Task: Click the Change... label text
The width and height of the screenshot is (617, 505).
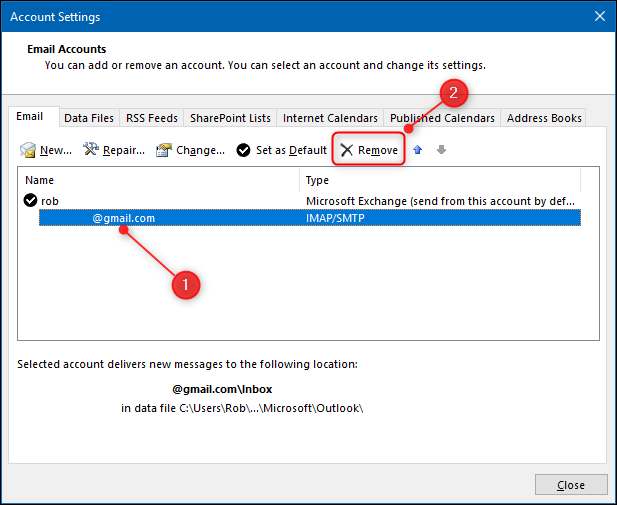Action: pos(200,150)
